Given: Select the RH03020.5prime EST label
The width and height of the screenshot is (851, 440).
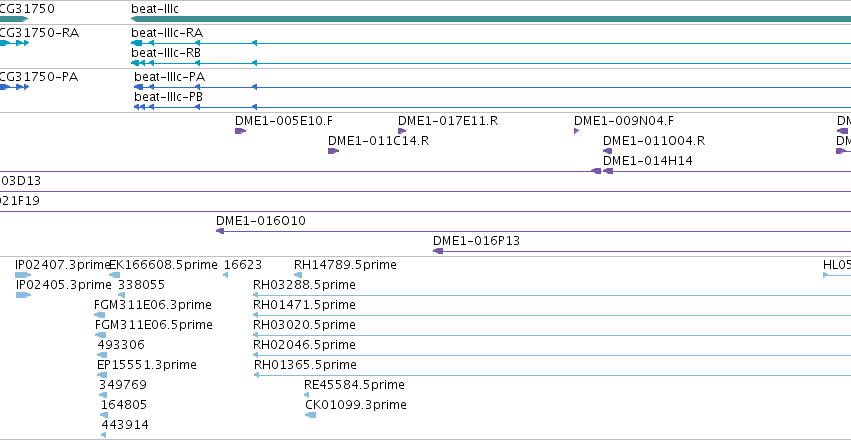Looking at the screenshot, I should pyautogui.click(x=304, y=324).
